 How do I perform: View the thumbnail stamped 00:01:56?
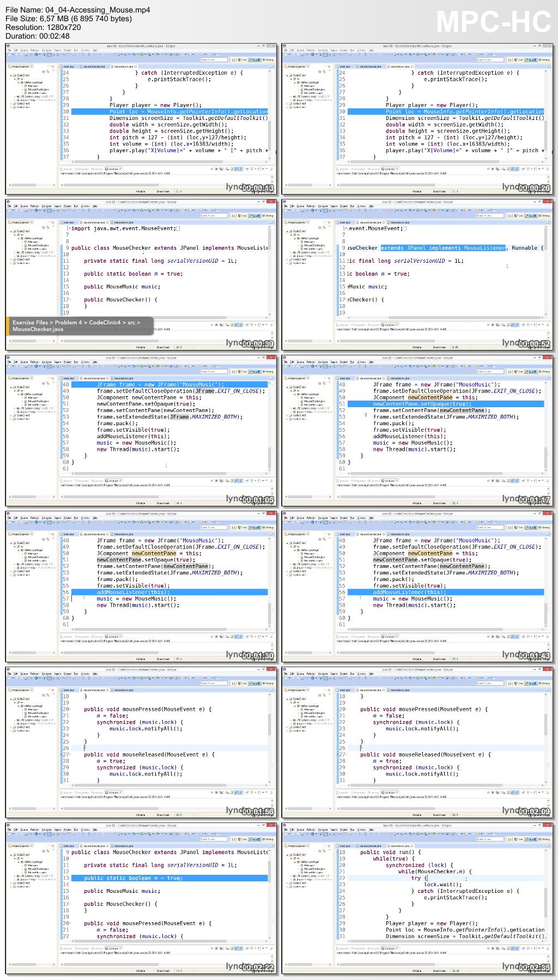click(141, 742)
